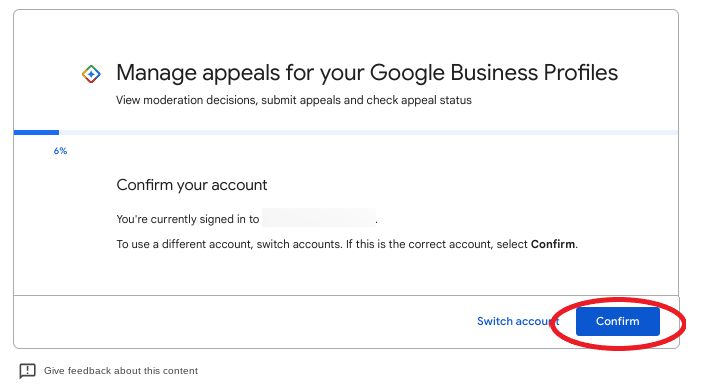Select the You're currently signed in to text
Image resolution: width=704 pixels, height=386 pixels.
pos(188,219)
